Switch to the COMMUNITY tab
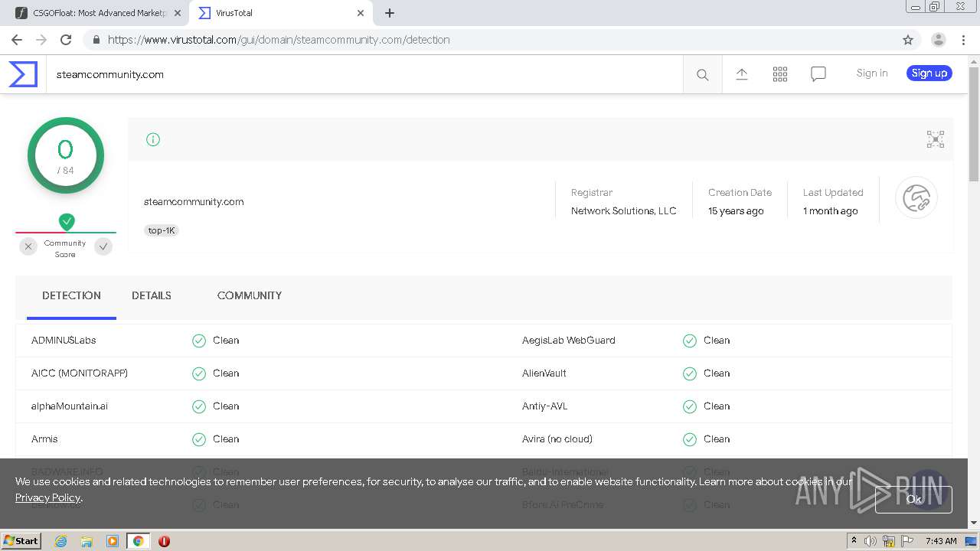 [x=250, y=295]
